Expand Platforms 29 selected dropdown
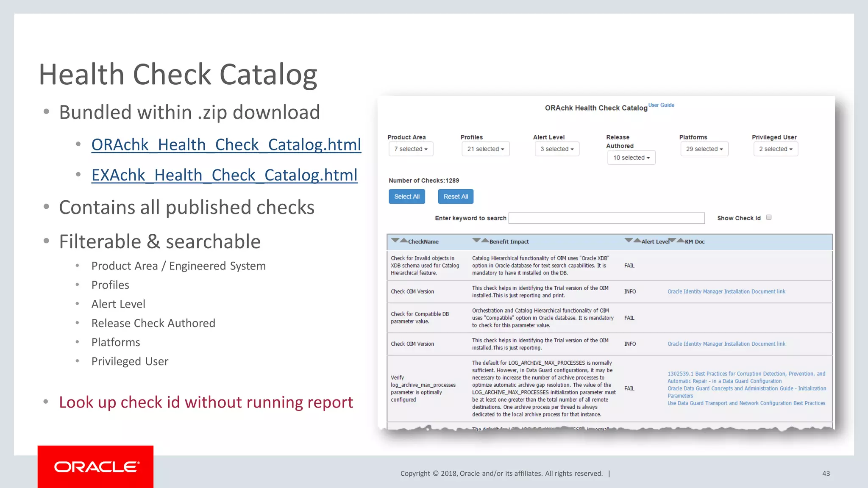868x488 pixels. (x=704, y=149)
